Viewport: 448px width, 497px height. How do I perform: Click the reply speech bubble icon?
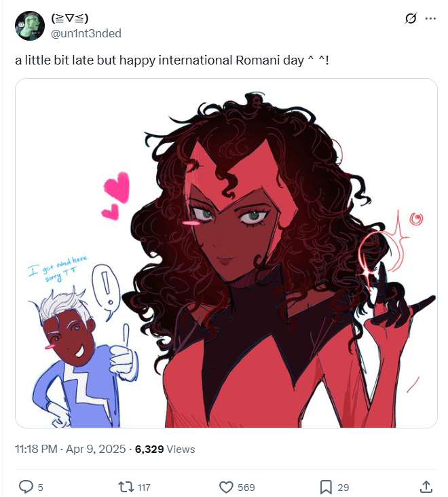(26, 487)
